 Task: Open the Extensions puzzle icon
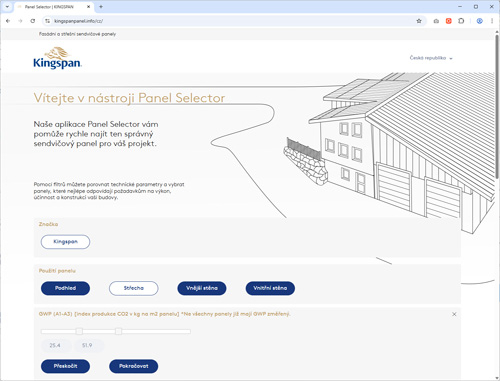tap(461, 21)
